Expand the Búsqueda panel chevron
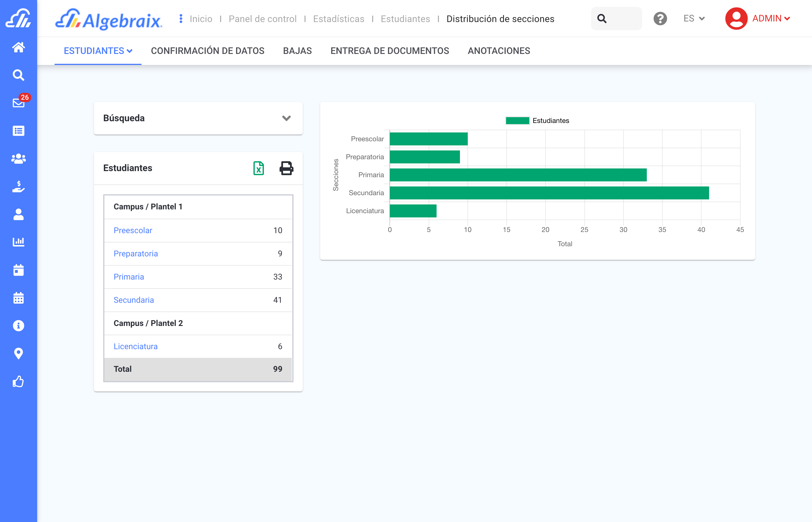The height and width of the screenshot is (522, 812). 286,118
